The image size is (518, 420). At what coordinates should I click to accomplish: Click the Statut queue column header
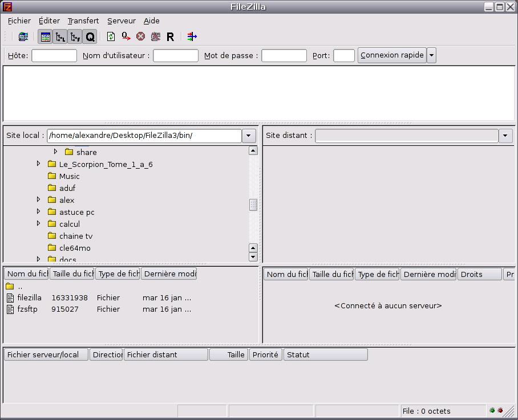325,354
